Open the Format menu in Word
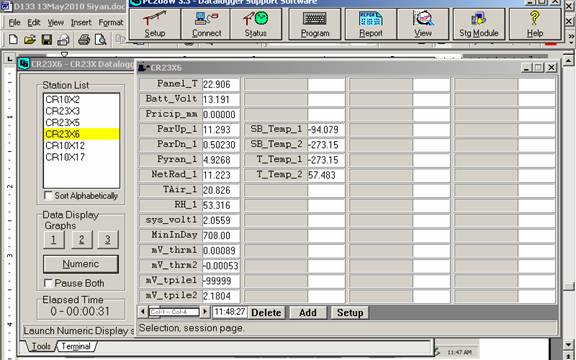Image resolution: width=576 pixels, height=360 pixels. pos(111,23)
